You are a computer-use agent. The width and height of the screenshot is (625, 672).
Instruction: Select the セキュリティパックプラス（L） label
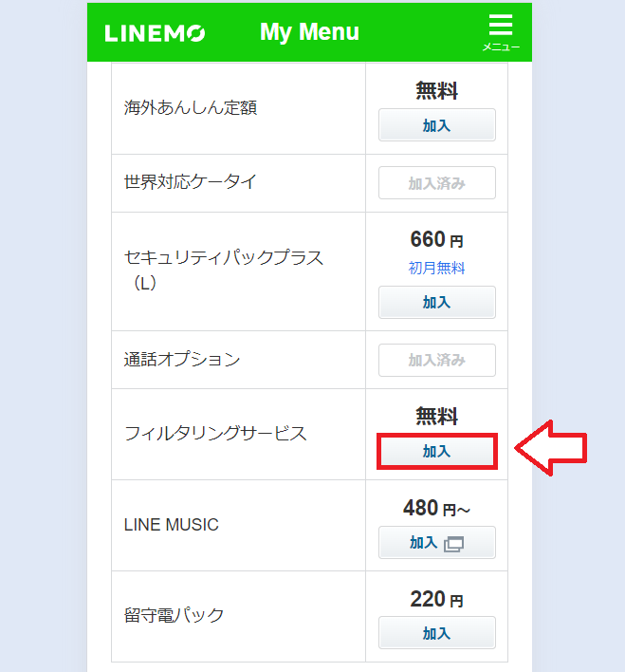tap(224, 270)
